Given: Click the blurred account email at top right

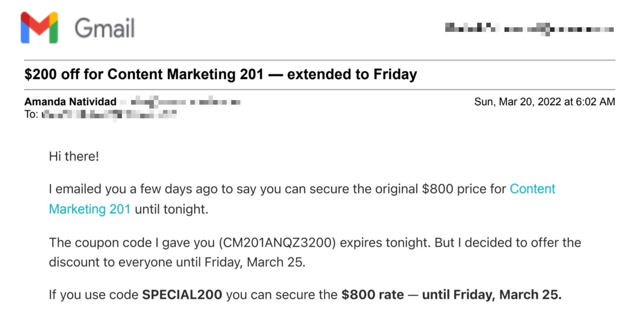Looking at the screenshot, I should coord(529,29).
